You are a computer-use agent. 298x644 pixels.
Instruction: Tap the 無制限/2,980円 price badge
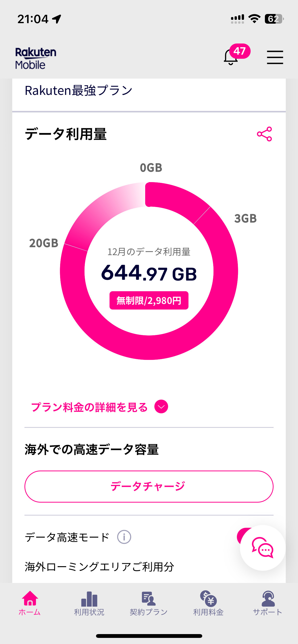click(x=149, y=300)
